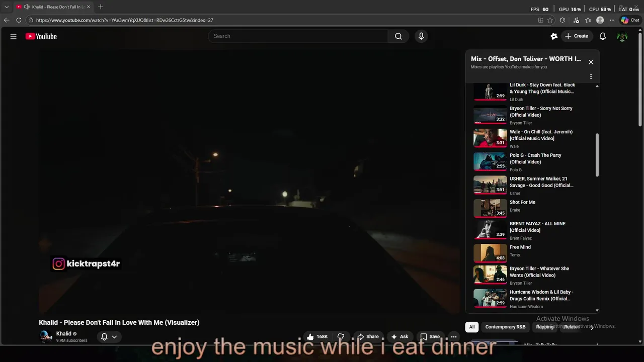The height and width of the screenshot is (362, 644).
Task: Add this page to favorites star
Action: [550, 20]
